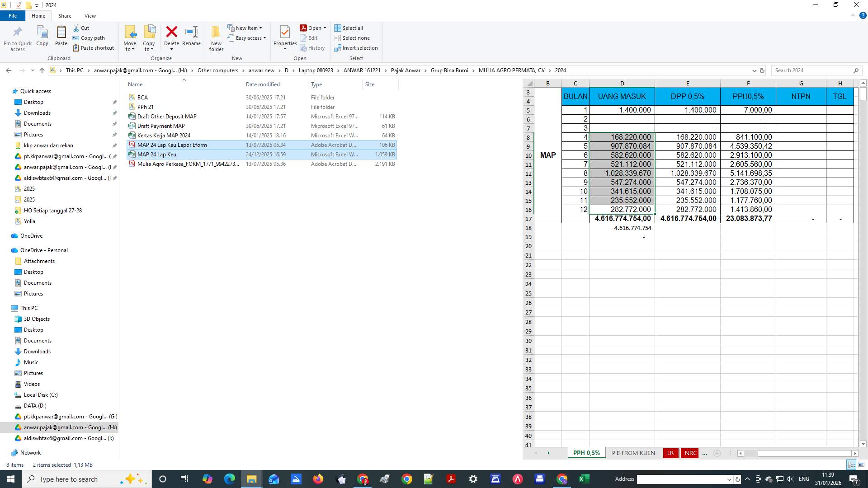This screenshot has width=868, height=488.
Task: Add a new worksheet with the plus button
Action: [717, 453]
